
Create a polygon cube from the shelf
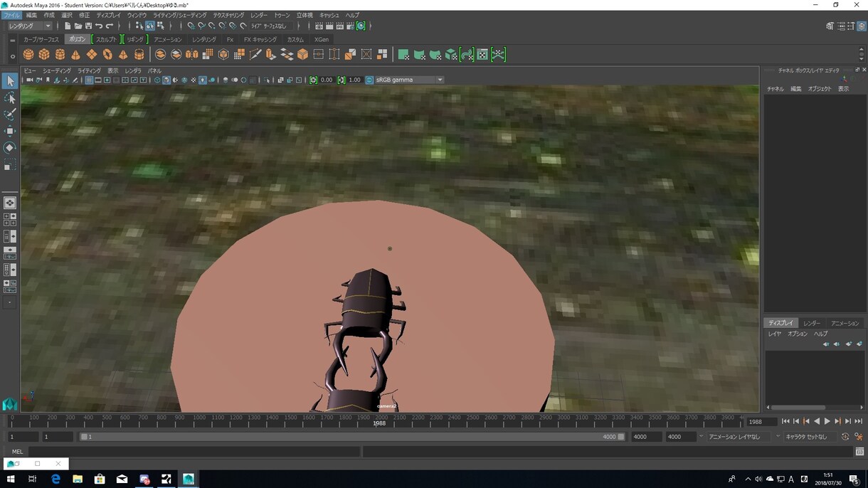click(x=44, y=55)
